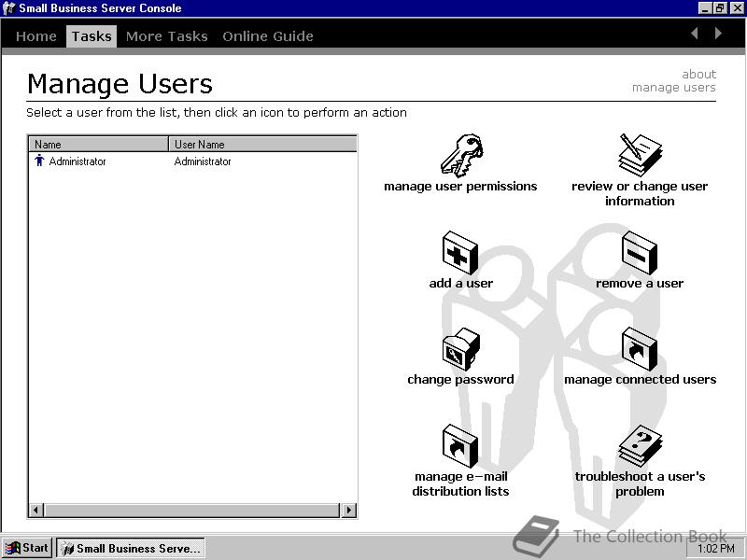The height and width of the screenshot is (560, 747).
Task: Go forward with the right navigation arrow
Action: (x=718, y=34)
